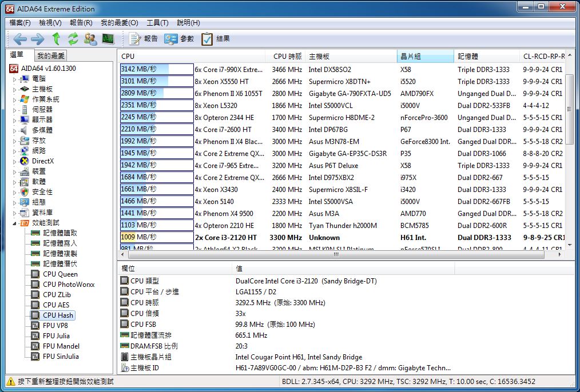Open the 檔案(F) menu
The image size is (580, 392).
pyautogui.click(x=20, y=23)
